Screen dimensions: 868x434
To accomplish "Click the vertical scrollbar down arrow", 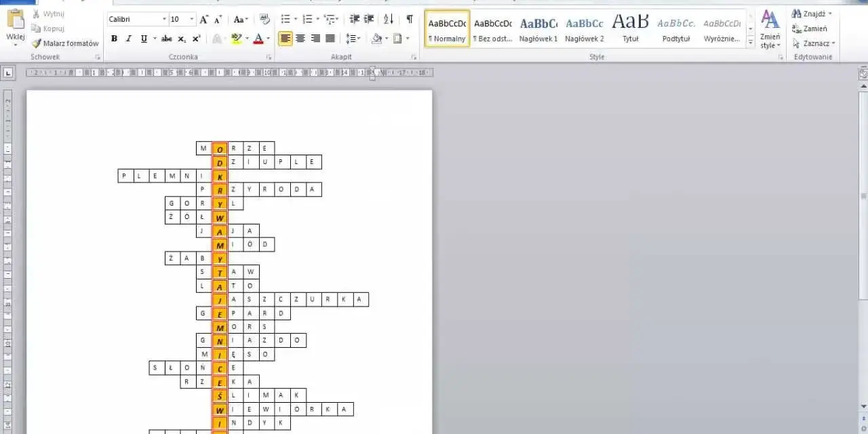I will pyautogui.click(x=863, y=406).
